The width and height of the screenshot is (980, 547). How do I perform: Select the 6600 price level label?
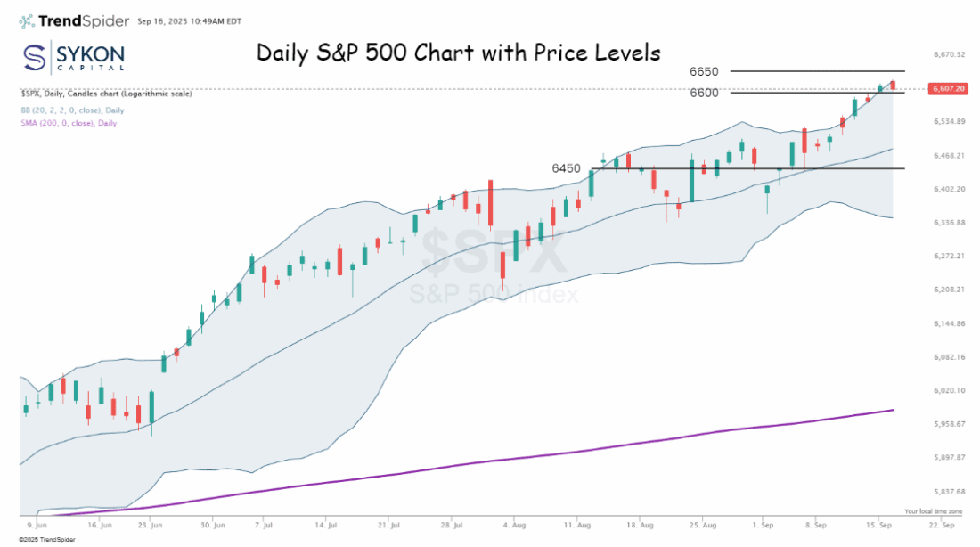(x=704, y=93)
